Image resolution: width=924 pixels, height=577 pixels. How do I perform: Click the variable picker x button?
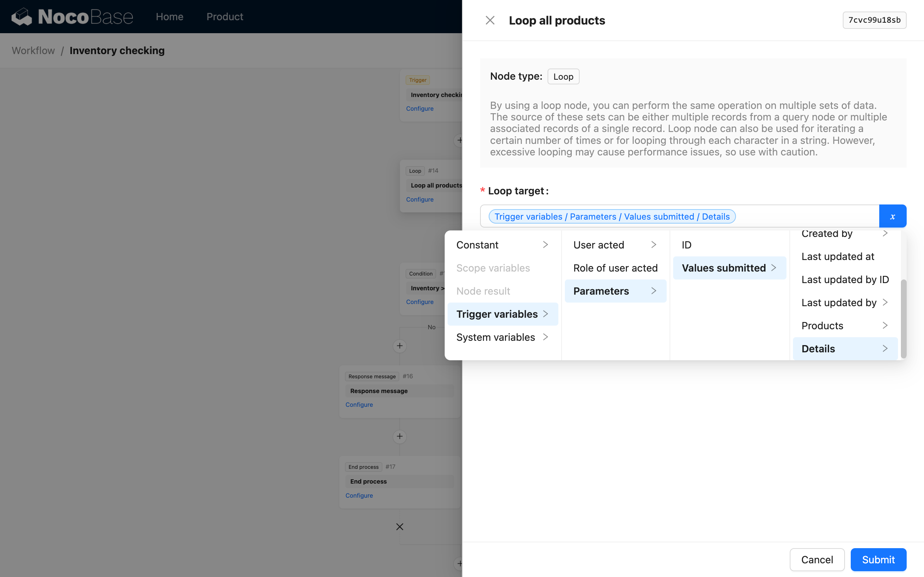892,216
